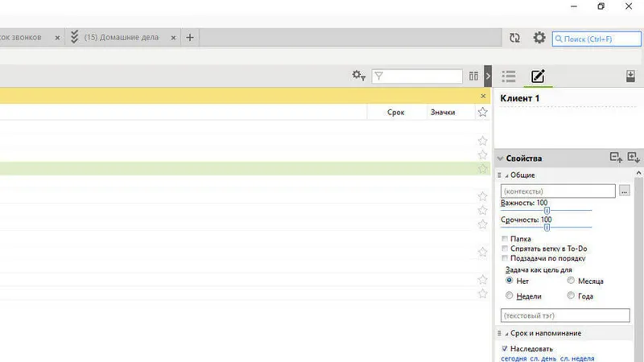Close the Домашние дела tab
Image resolution: width=644 pixels, height=362 pixels.
tap(173, 38)
